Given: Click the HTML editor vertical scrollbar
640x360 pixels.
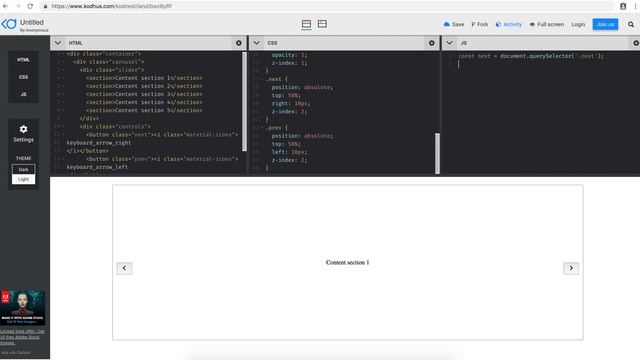Looking at the screenshot, I should 244,102.
